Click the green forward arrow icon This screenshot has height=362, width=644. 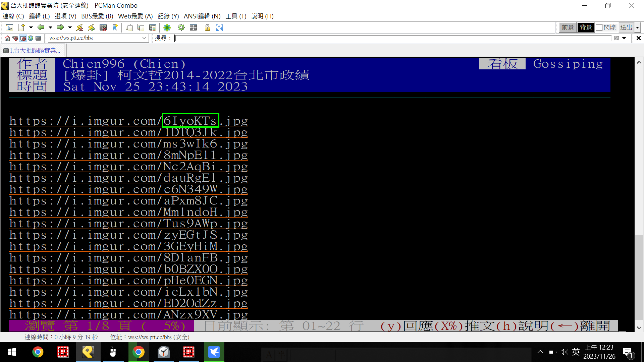(x=60, y=27)
